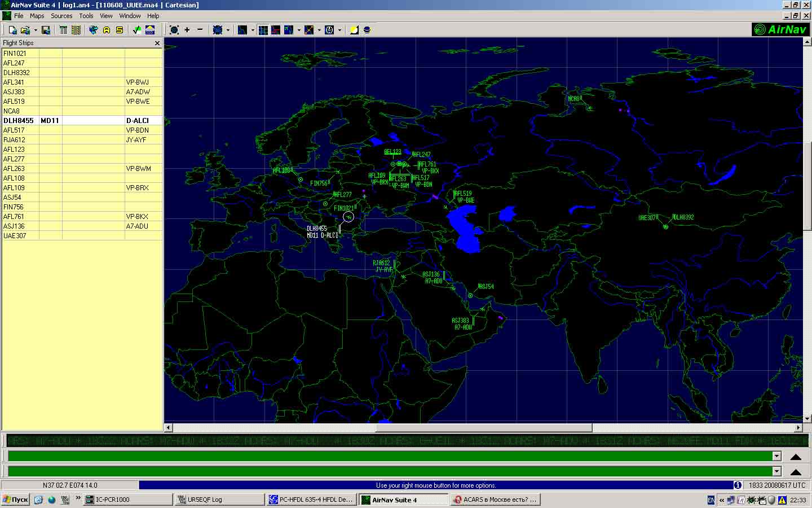
Task: Click the yellow letter A toolbar icon
Action: (x=107, y=30)
